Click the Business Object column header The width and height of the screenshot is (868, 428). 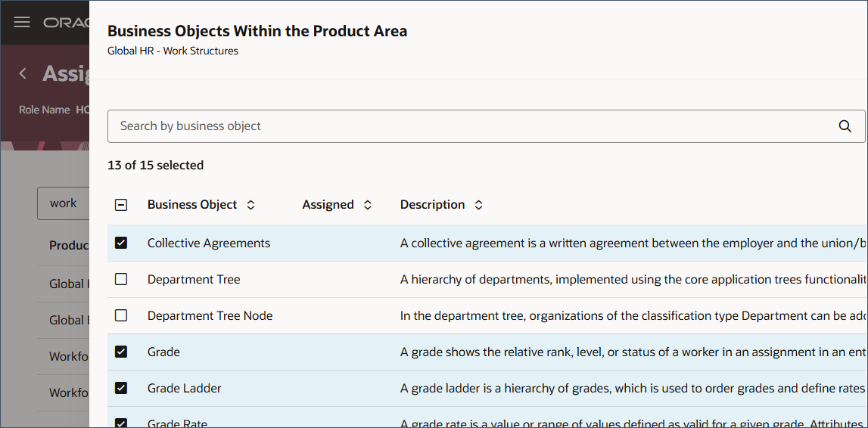coord(192,205)
